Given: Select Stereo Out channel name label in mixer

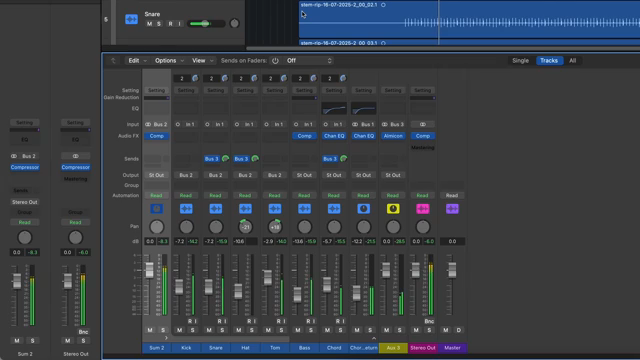Looking at the screenshot, I should [422, 348].
